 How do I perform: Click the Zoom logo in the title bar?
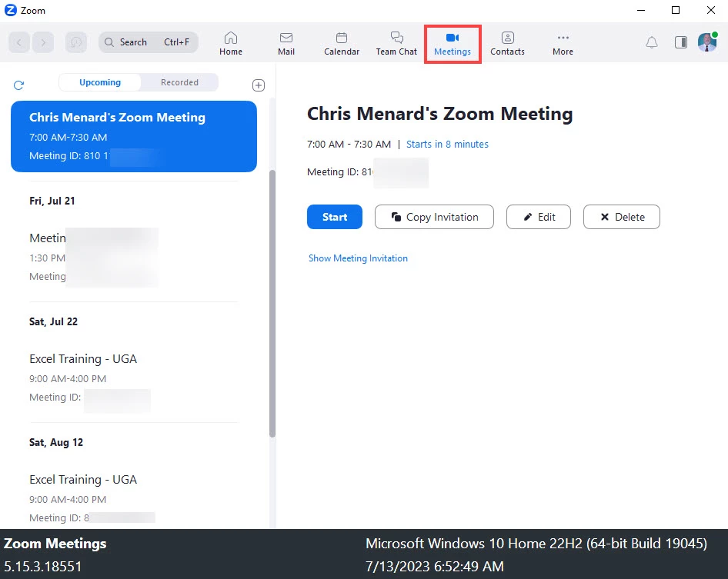[10, 10]
